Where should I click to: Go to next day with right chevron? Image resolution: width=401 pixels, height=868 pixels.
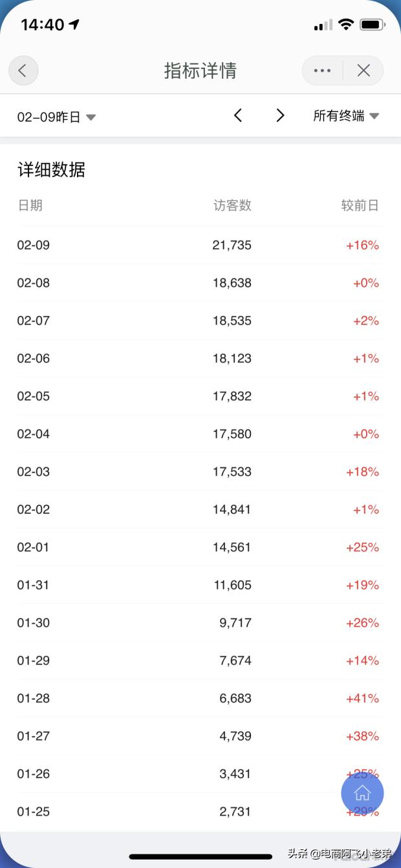pos(280,116)
